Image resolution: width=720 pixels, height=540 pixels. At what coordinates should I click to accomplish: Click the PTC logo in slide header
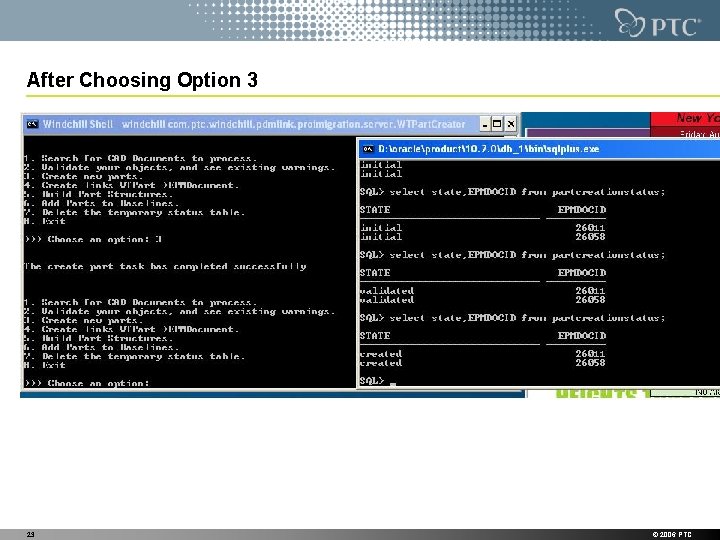click(658, 23)
